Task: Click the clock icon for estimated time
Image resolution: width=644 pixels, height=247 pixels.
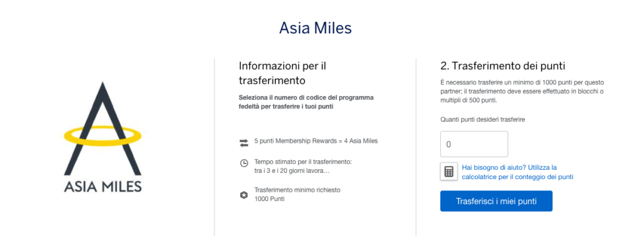Action: point(244,163)
